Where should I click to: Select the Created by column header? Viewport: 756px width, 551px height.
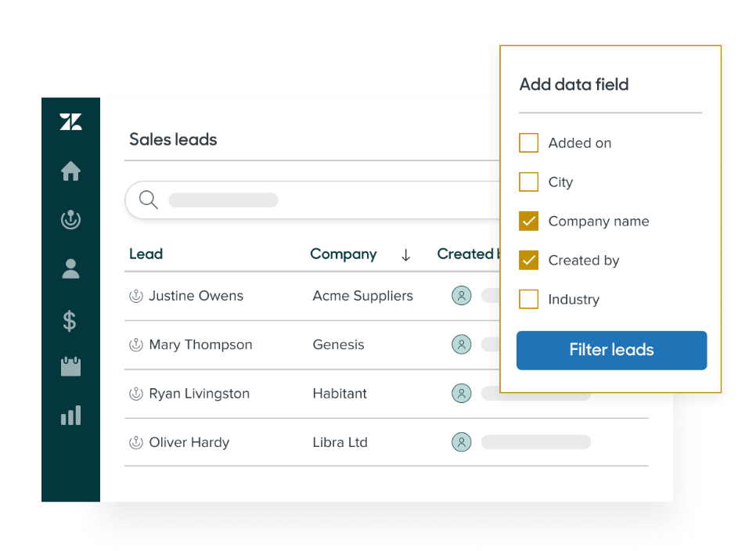(468, 254)
